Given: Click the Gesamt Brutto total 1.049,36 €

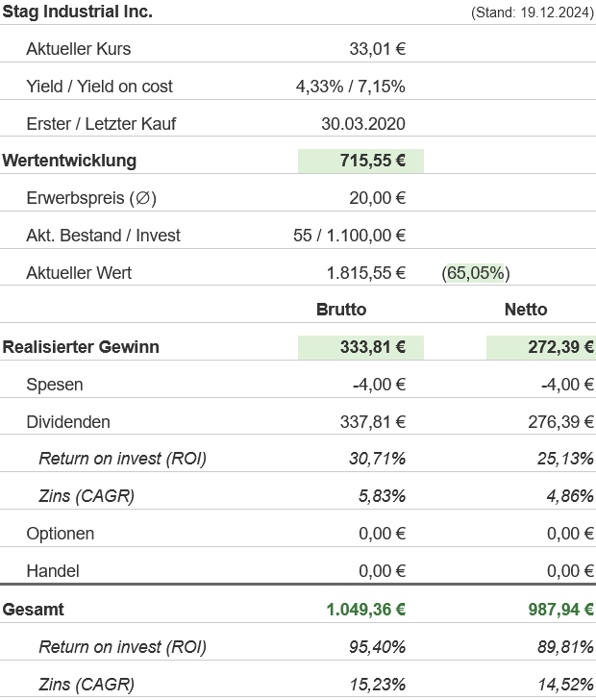Looking at the screenshot, I should pos(365,610).
